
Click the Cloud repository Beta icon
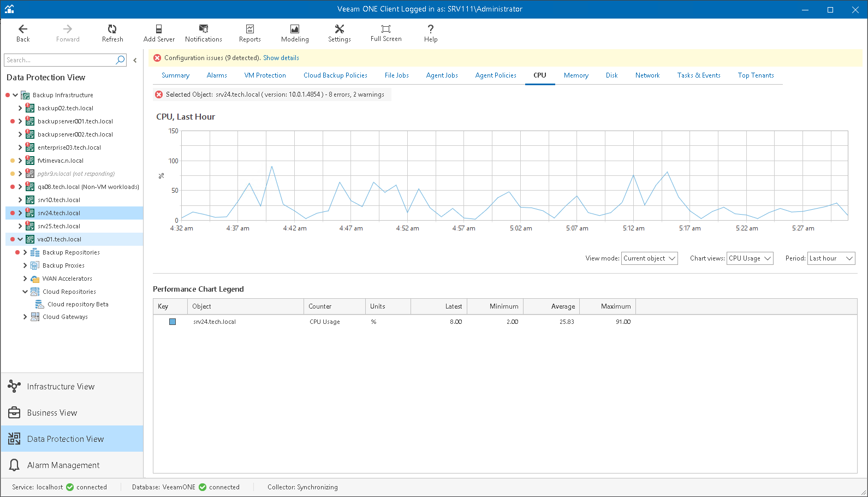pyautogui.click(x=40, y=304)
